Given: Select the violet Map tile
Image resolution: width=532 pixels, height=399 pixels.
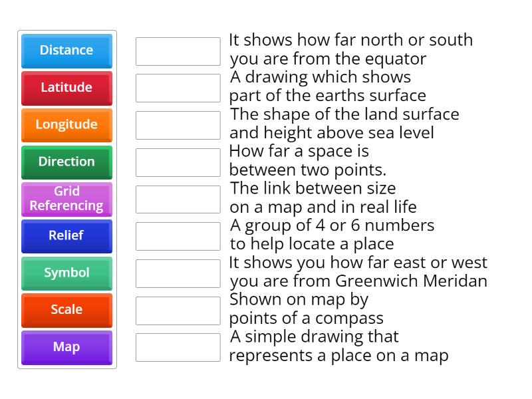Looking at the screenshot, I should click(66, 347).
